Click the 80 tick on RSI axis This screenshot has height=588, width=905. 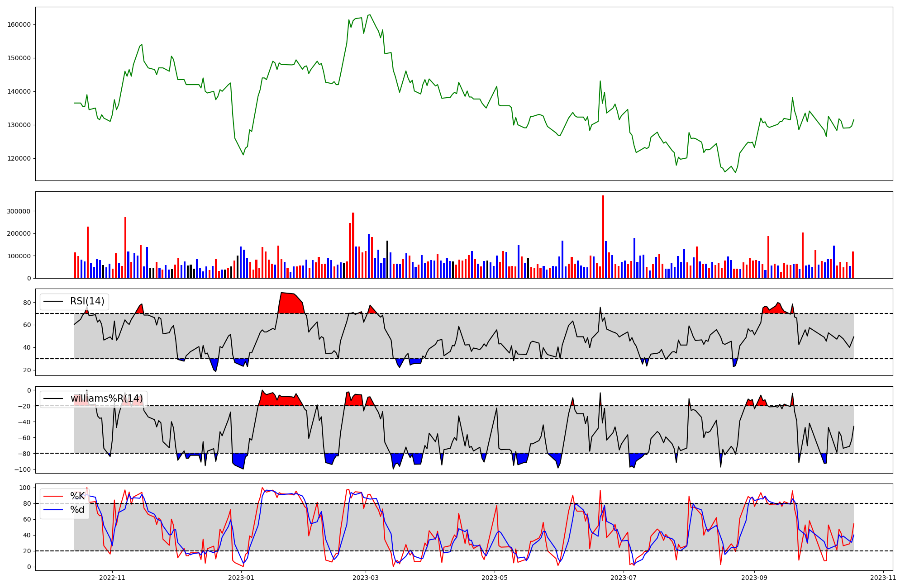28,303
